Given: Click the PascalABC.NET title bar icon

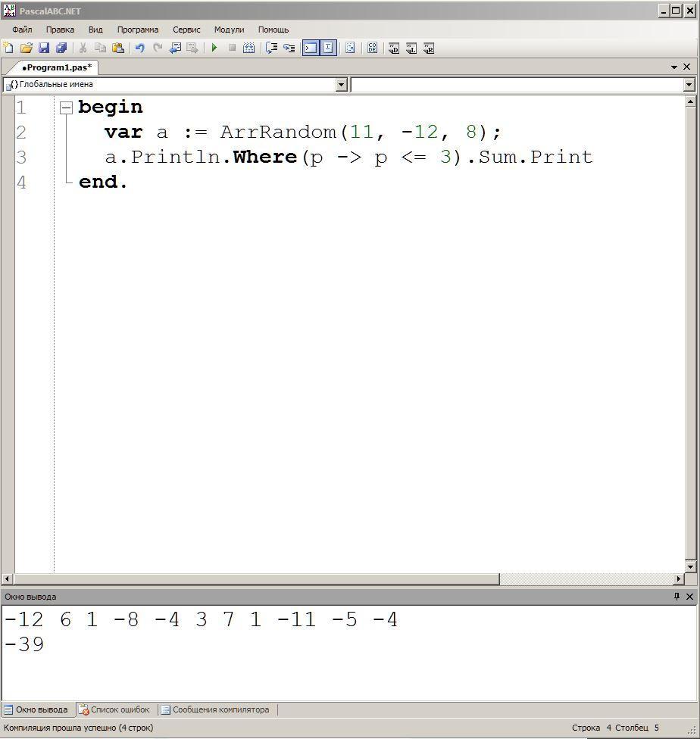Looking at the screenshot, I should (9, 11).
